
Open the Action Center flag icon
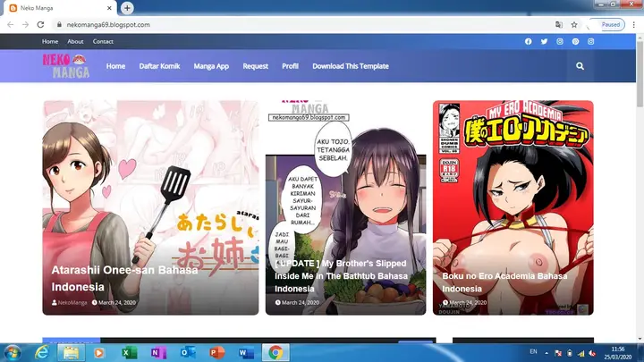(558, 353)
